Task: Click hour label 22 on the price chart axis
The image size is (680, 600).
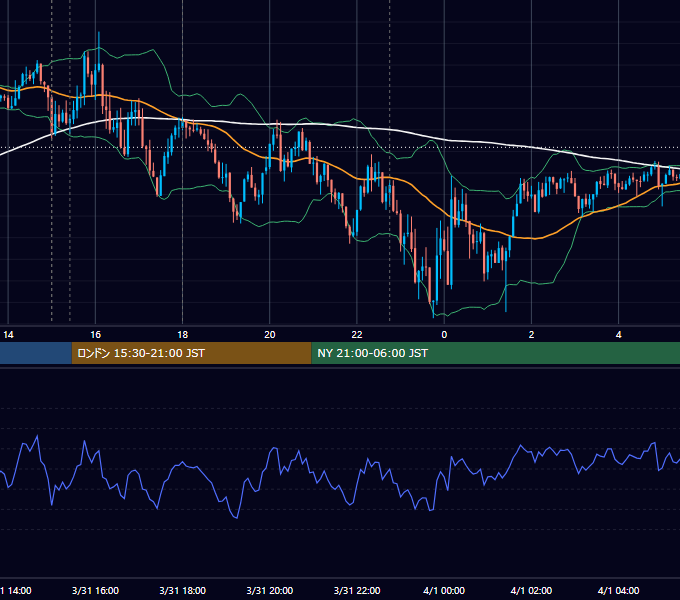Action: 357,335
